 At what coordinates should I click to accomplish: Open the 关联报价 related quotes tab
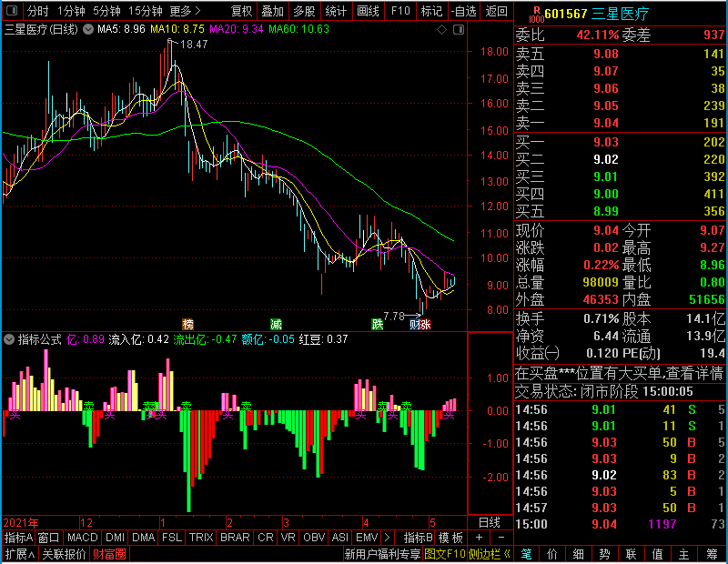coord(64,554)
